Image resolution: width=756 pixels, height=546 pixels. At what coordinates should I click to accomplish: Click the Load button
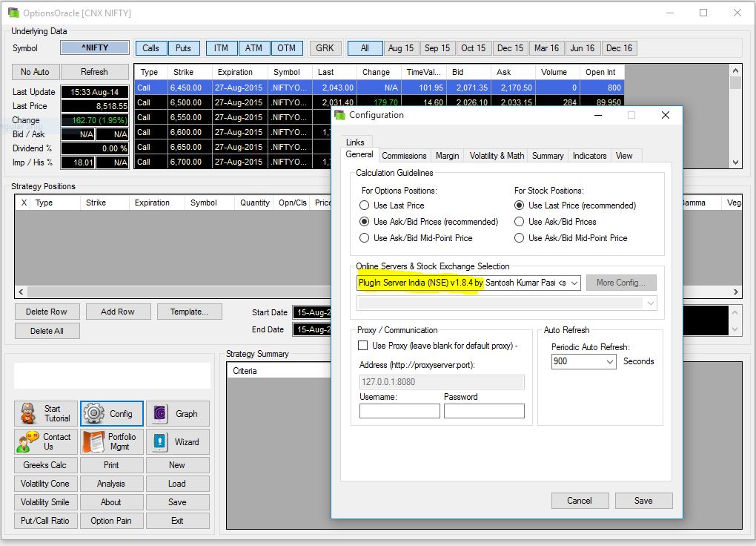click(x=177, y=484)
